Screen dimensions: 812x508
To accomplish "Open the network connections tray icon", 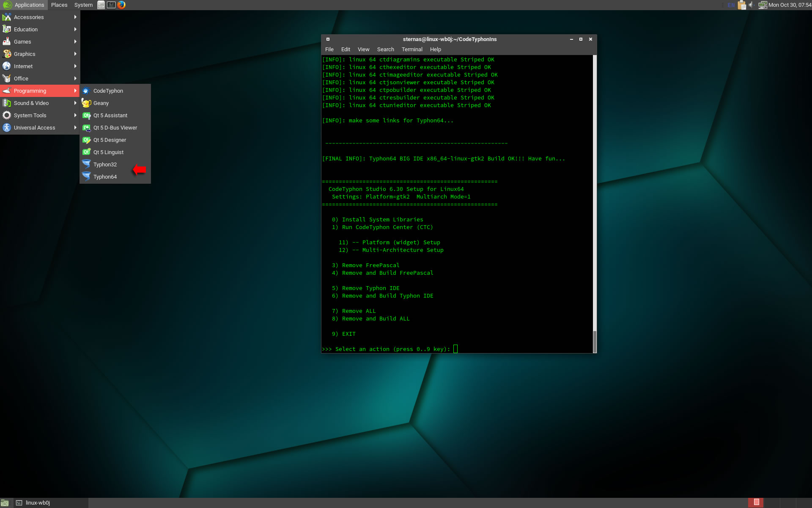I will click(763, 5).
